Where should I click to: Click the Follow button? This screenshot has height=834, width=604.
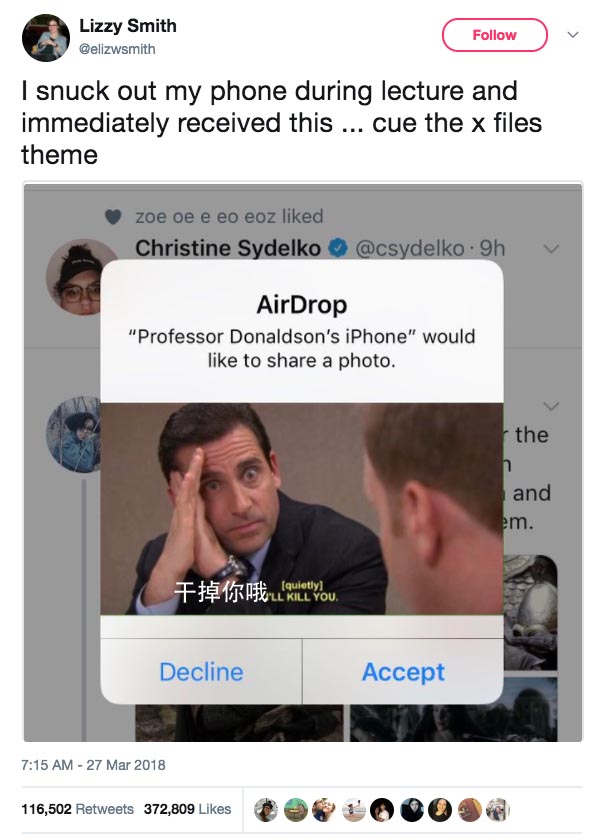[x=494, y=35]
